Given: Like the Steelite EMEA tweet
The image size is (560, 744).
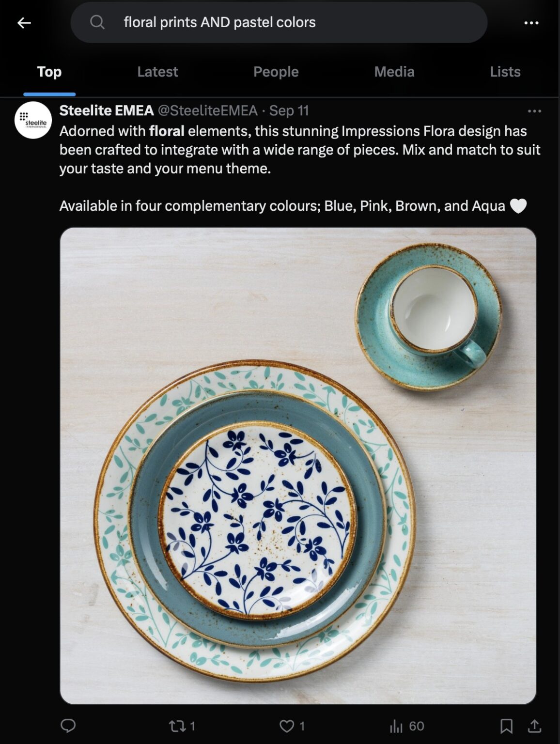Looking at the screenshot, I should (287, 725).
